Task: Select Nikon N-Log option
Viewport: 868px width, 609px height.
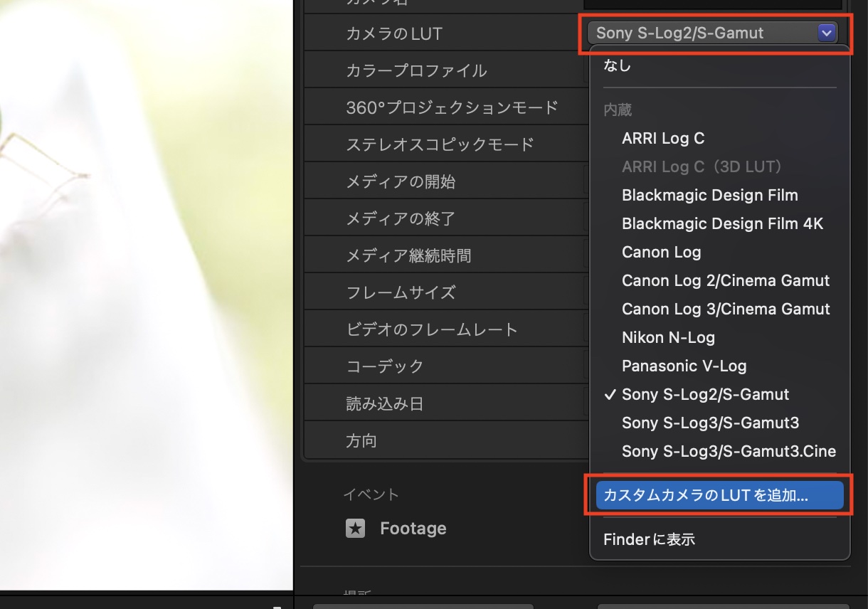Action: tap(669, 337)
